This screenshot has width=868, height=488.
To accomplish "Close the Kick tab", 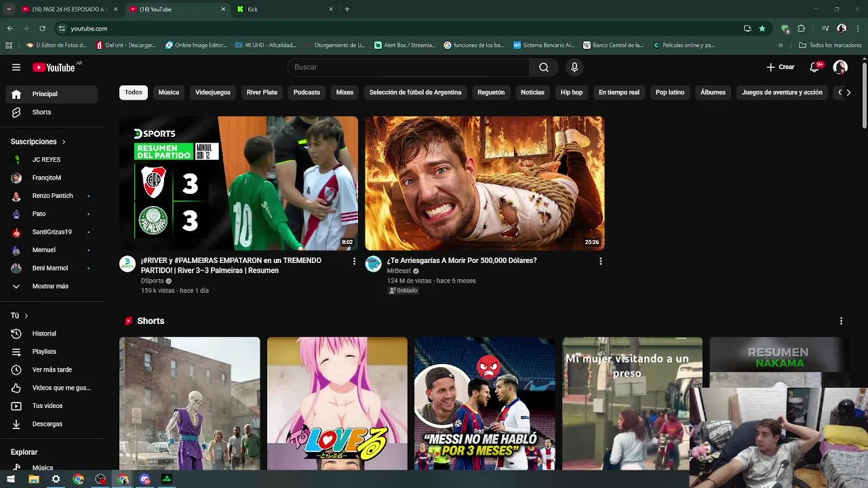I will pos(331,9).
